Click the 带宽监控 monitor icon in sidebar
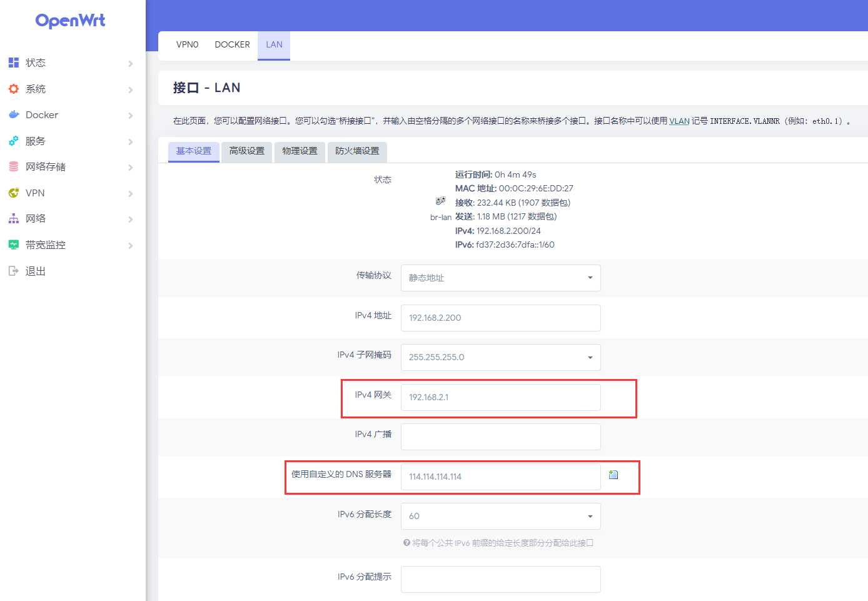The image size is (868, 601). point(14,245)
